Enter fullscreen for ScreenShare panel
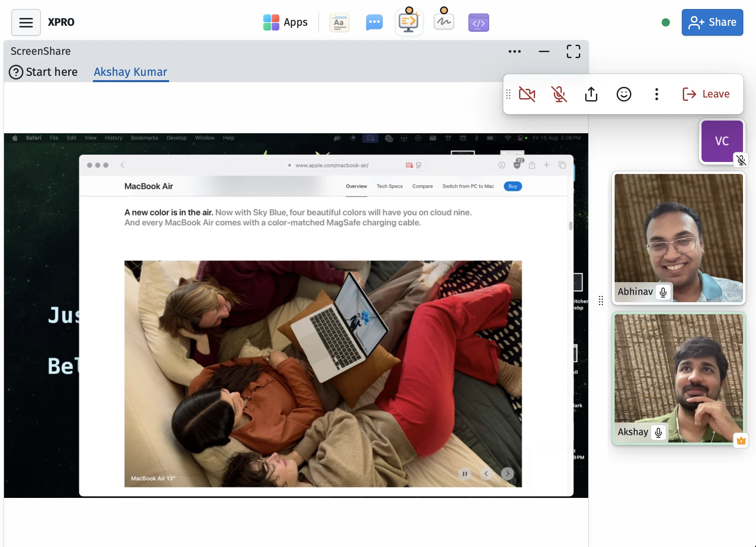756x547 pixels. click(x=573, y=51)
